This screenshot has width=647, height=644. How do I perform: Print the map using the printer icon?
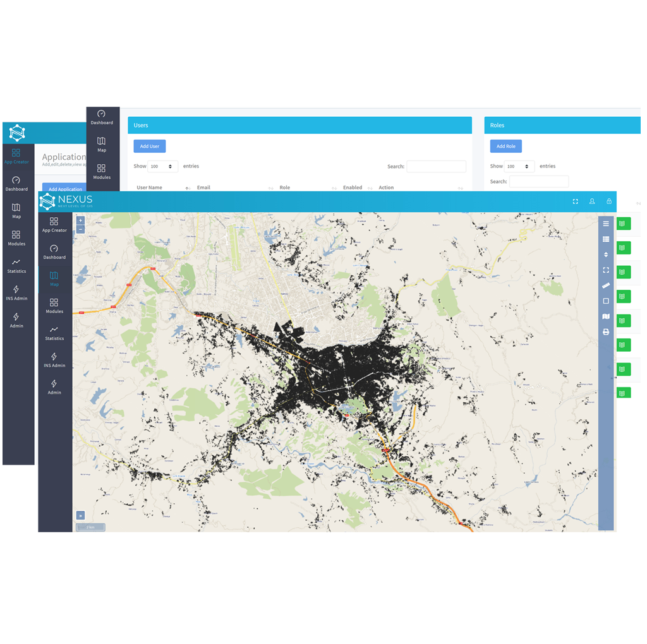pos(606,332)
